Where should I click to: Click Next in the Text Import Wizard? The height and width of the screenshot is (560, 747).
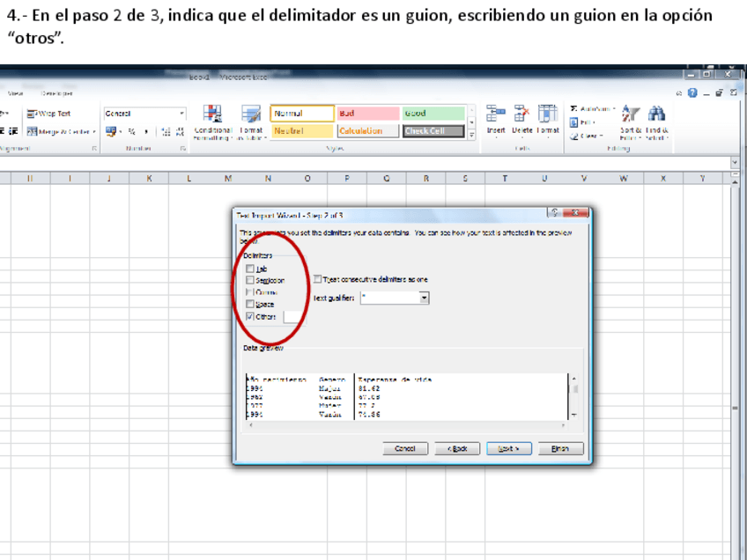click(x=508, y=448)
